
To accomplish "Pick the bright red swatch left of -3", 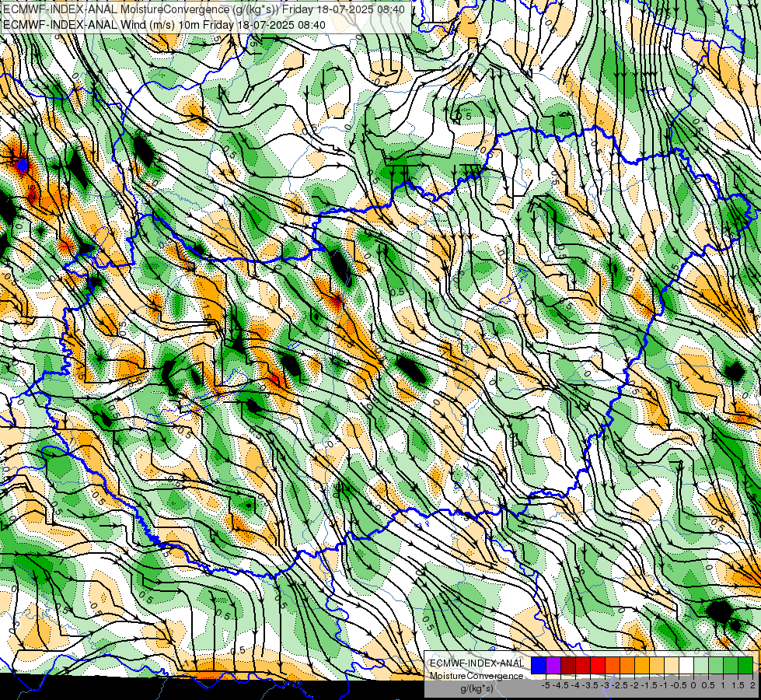I will (598, 665).
